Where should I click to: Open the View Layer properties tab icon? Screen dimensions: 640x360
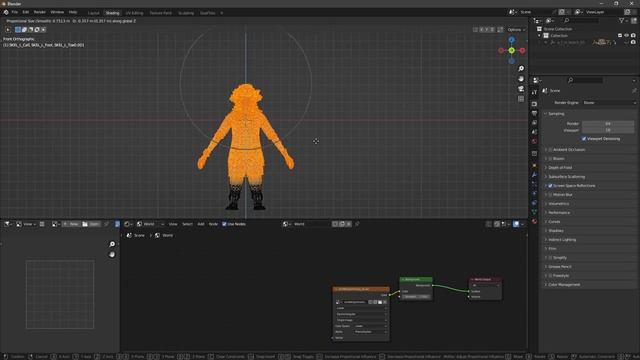(x=534, y=123)
